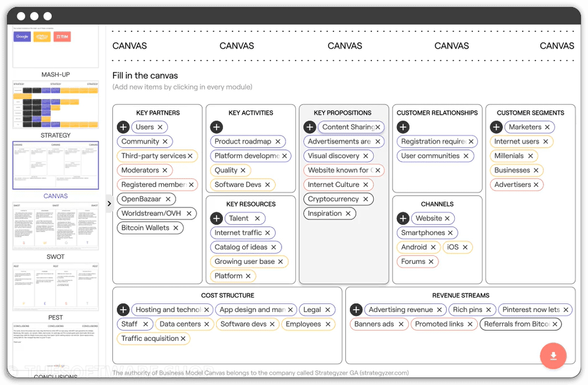Delete the Rich pins tag

point(488,310)
